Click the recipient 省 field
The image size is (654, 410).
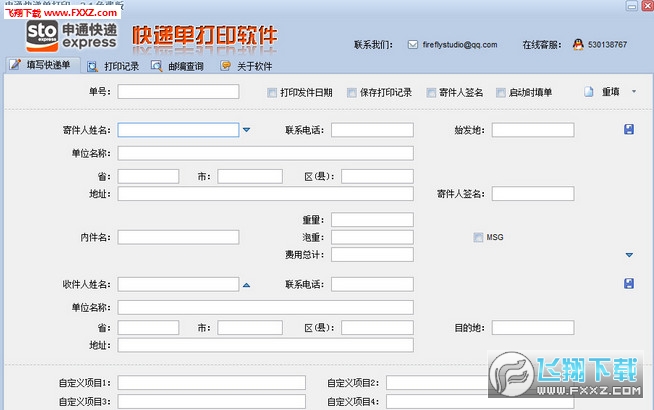(148, 328)
